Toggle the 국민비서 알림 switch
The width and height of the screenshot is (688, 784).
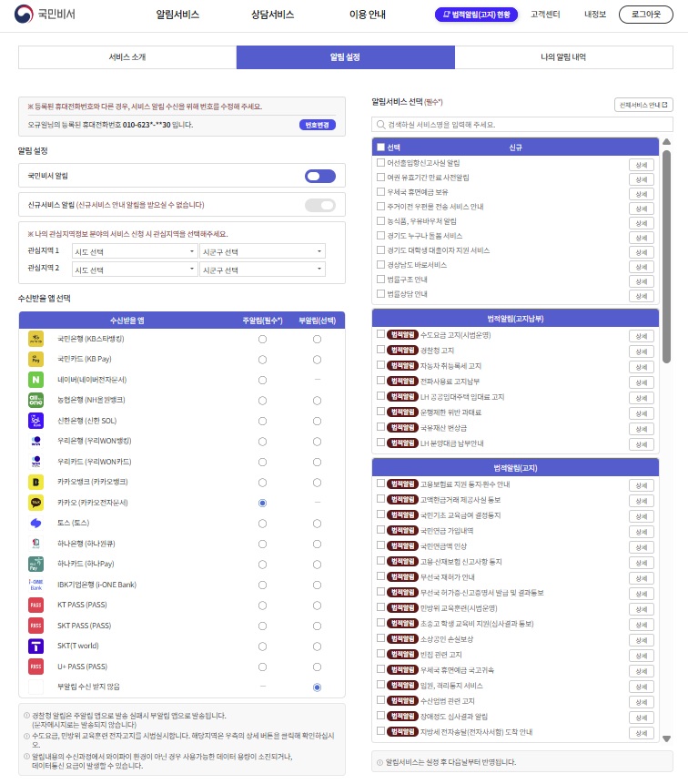click(320, 176)
